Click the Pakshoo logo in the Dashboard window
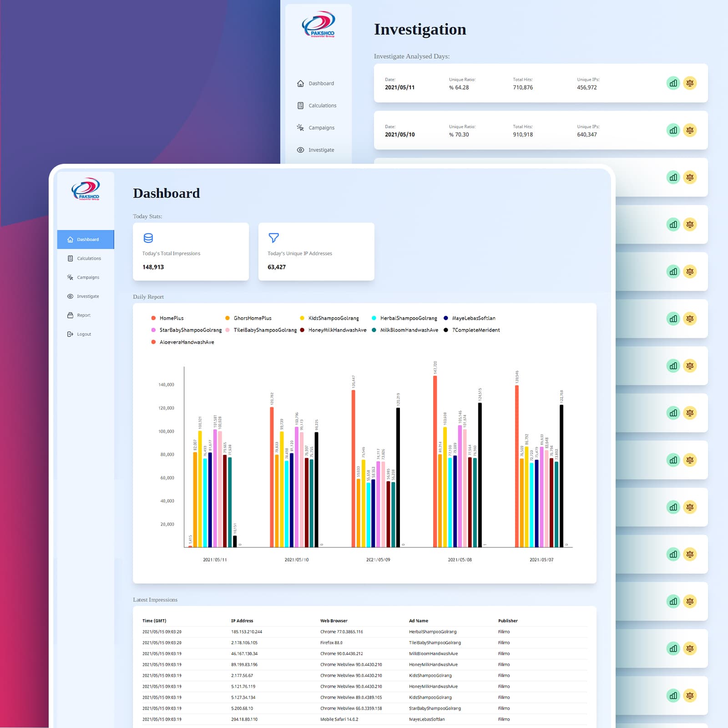The width and height of the screenshot is (728, 728). coord(86,189)
